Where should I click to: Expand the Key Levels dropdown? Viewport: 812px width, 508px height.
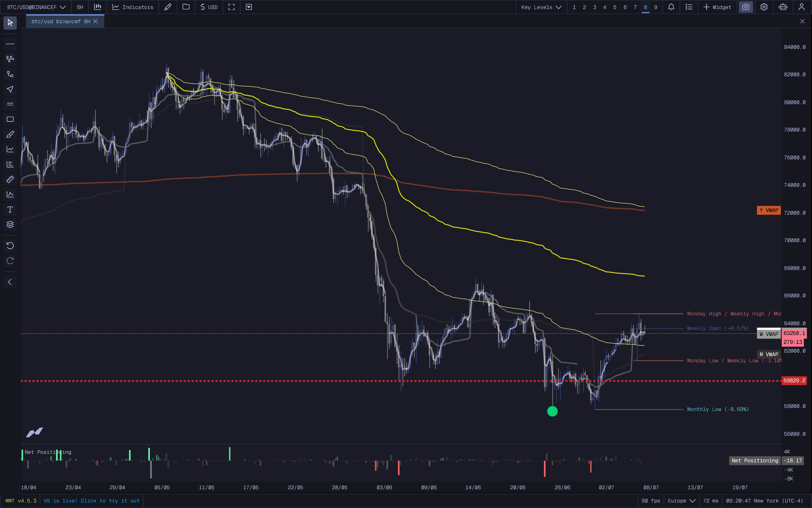[541, 7]
